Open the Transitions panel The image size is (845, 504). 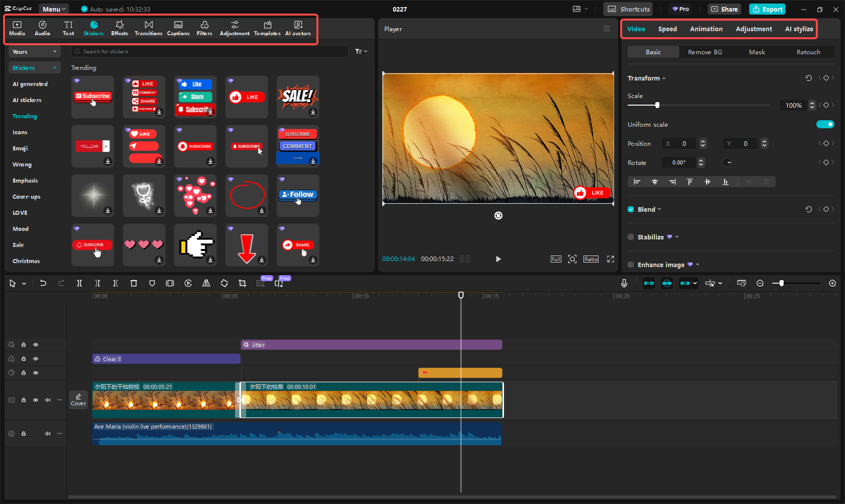point(148,28)
